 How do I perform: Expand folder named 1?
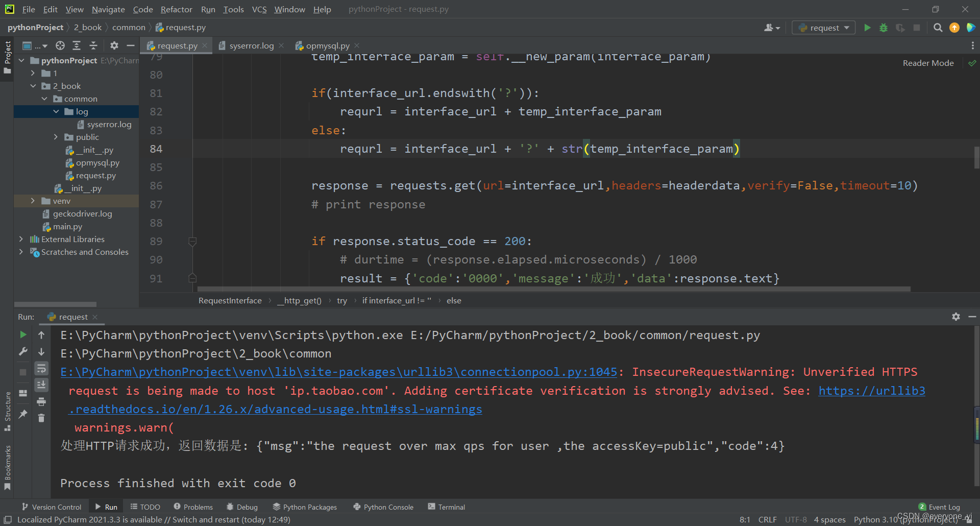pos(33,73)
